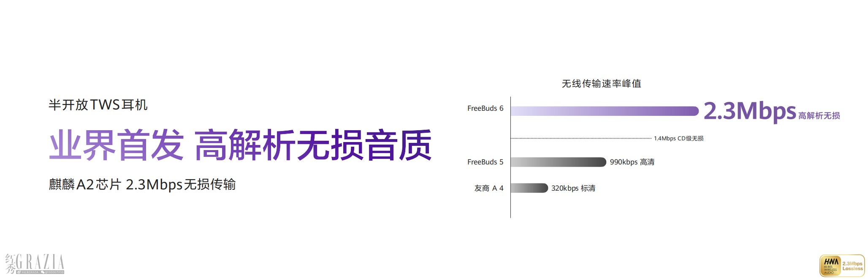Click the 2.3Mbps Lossless gold badge text
The height and width of the screenshot is (279, 868).
(852, 266)
